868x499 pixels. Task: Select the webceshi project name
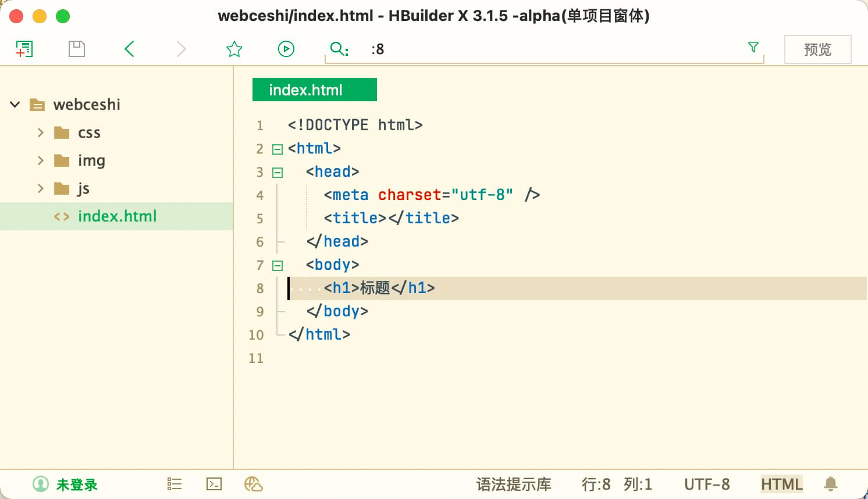click(87, 105)
